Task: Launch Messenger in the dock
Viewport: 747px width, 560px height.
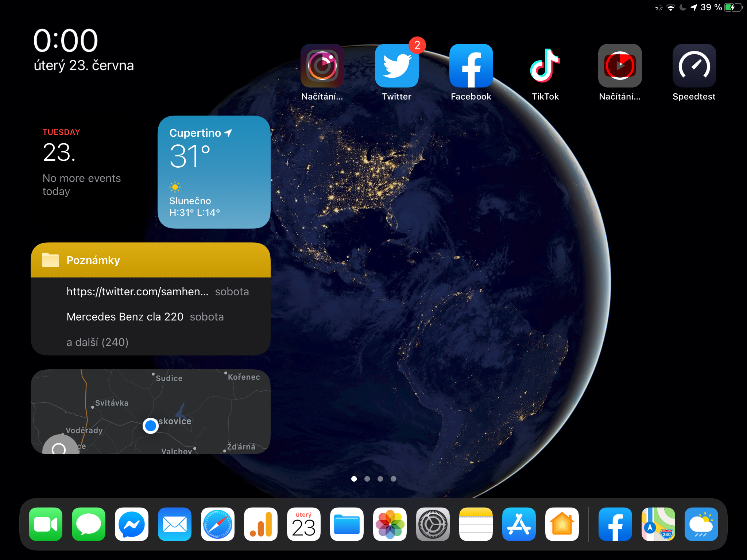Action: 132,524
